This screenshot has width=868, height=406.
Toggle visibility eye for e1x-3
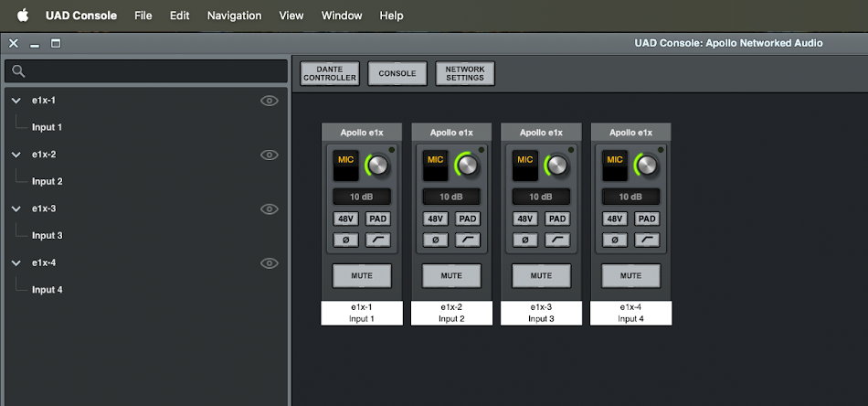point(270,208)
